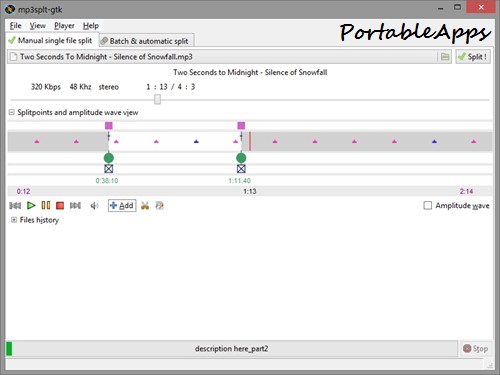Click the volume speaker icon

[94, 206]
